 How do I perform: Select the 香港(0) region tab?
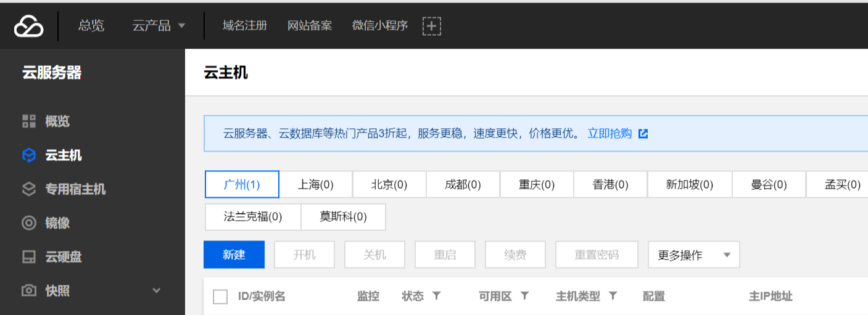click(610, 184)
